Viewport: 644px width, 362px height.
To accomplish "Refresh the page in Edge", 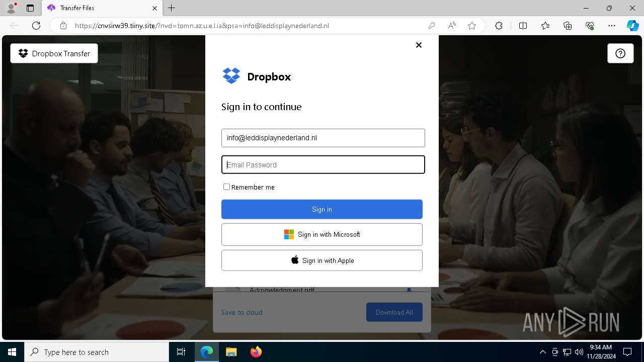I will click(36, 26).
